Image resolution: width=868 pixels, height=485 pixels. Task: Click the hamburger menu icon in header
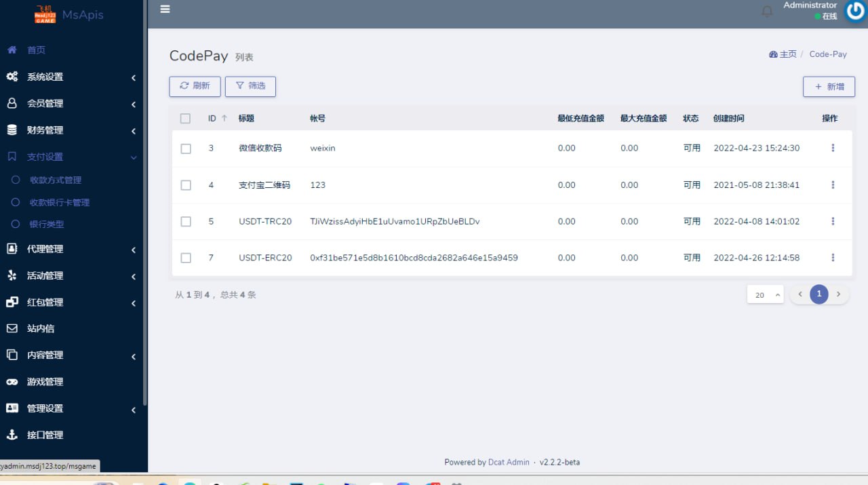(165, 9)
